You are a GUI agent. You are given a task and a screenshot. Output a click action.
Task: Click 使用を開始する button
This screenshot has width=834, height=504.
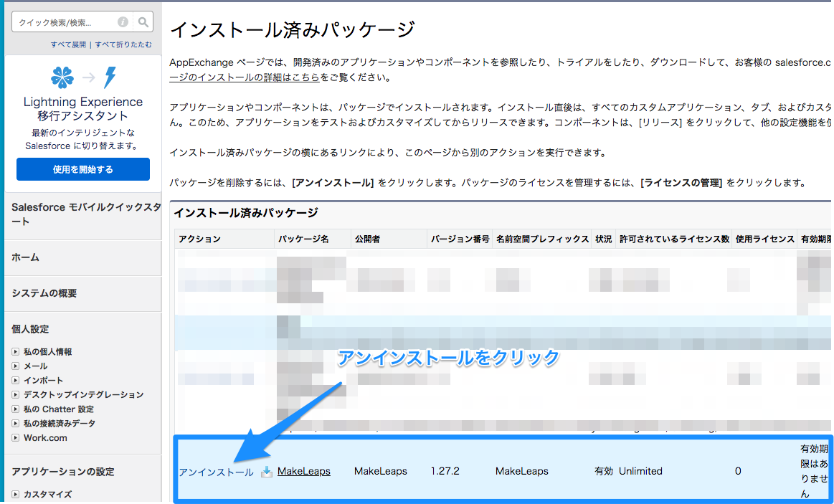click(x=83, y=169)
